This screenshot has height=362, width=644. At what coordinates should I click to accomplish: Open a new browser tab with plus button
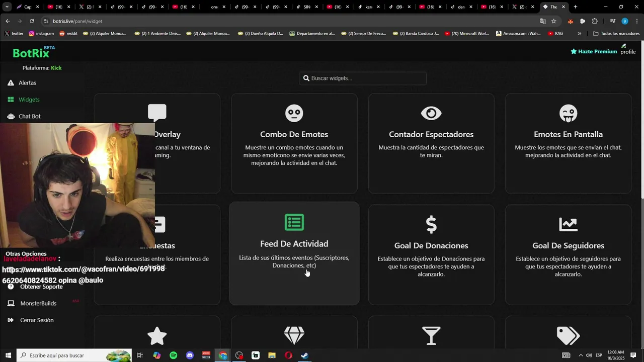coord(576,7)
